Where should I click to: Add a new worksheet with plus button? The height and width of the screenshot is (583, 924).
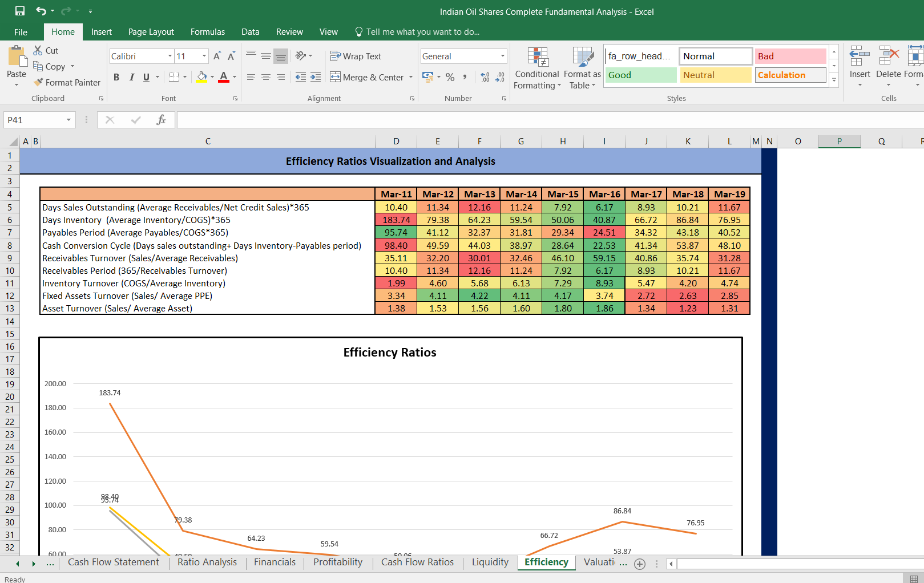click(640, 564)
